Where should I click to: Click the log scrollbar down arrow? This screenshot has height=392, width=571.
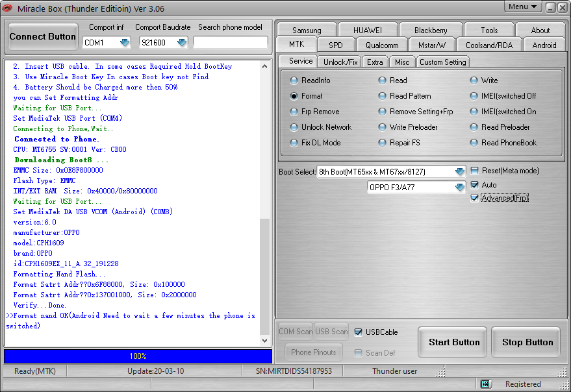(265, 341)
